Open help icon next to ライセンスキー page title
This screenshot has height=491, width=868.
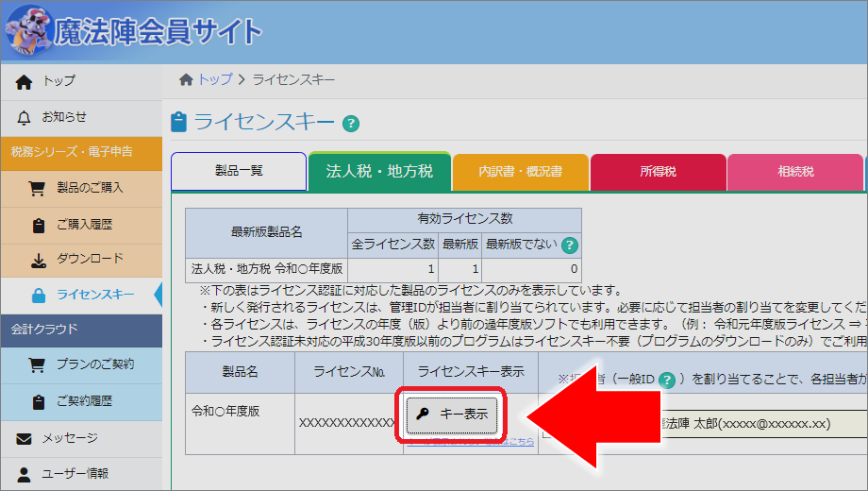(351, 124)
